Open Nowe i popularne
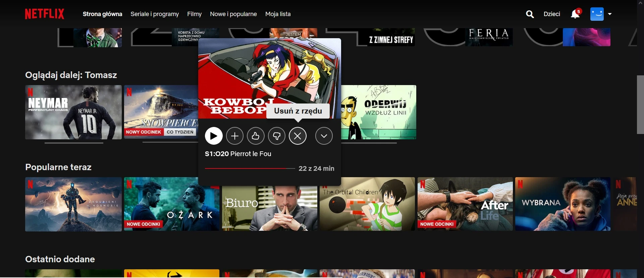Viewport: 644px width, 278px height. 233,14
